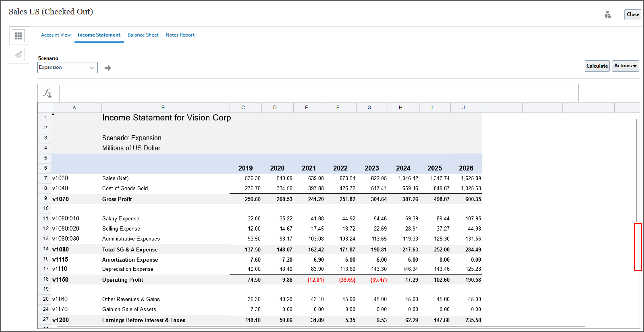The height and width of the screenshot is (332, 644).
Task: Select column C header
Action: [245, 107]
